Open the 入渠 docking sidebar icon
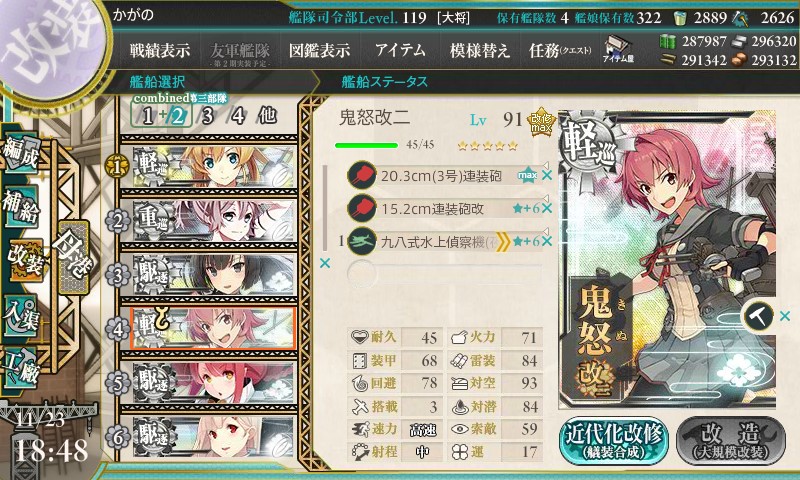The height and width of the screenshot is (480, 800). (x=21, y=316)
